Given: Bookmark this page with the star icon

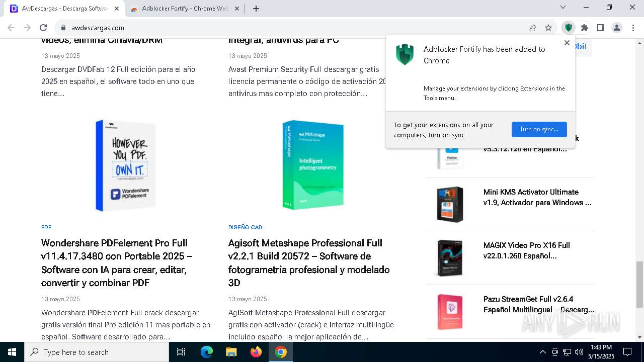Looking at the screenshot, I should pos(548,28).
